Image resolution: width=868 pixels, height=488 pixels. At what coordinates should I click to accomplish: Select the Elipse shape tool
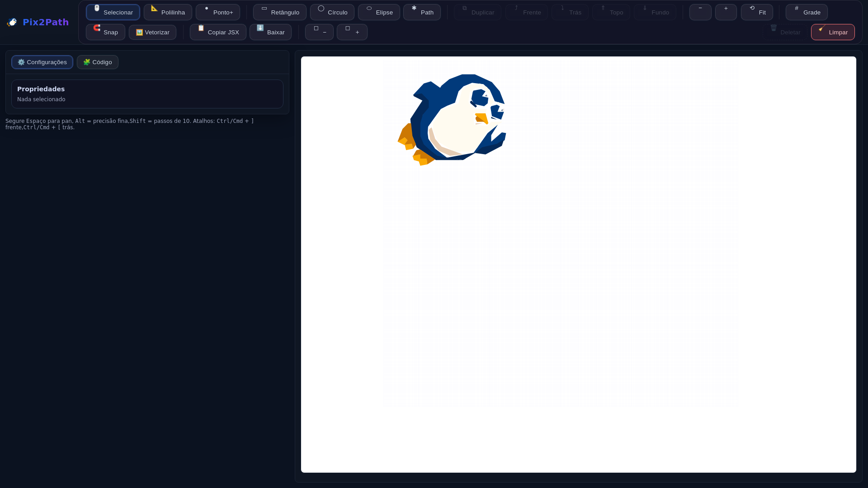point(379,12)
